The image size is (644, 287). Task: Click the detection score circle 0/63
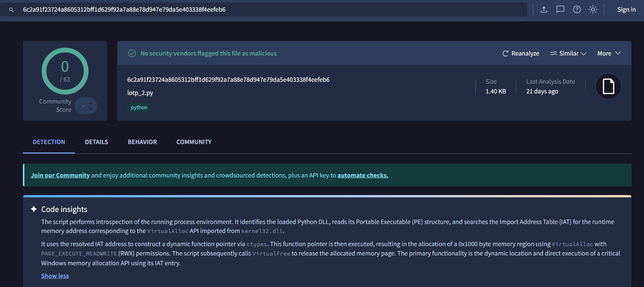tap(65, 71)
